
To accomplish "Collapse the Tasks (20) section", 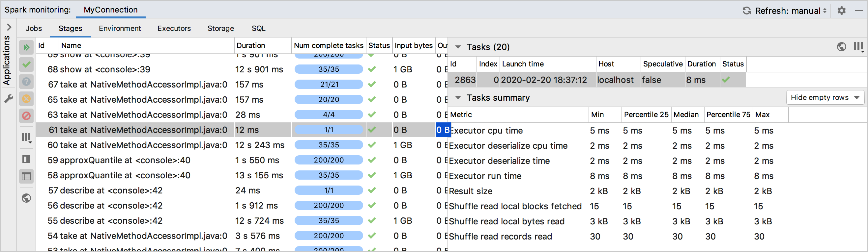I will tap(458, 47).
